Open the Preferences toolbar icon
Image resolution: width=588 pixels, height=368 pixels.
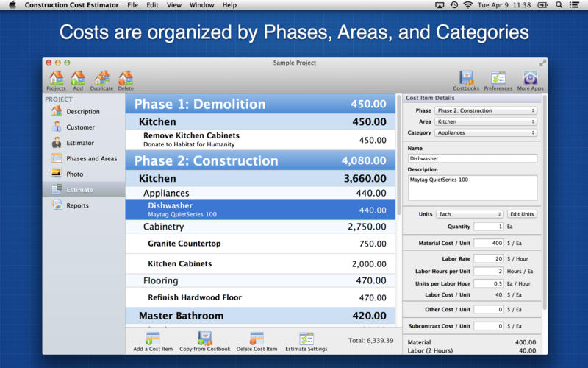coord(498,79)
